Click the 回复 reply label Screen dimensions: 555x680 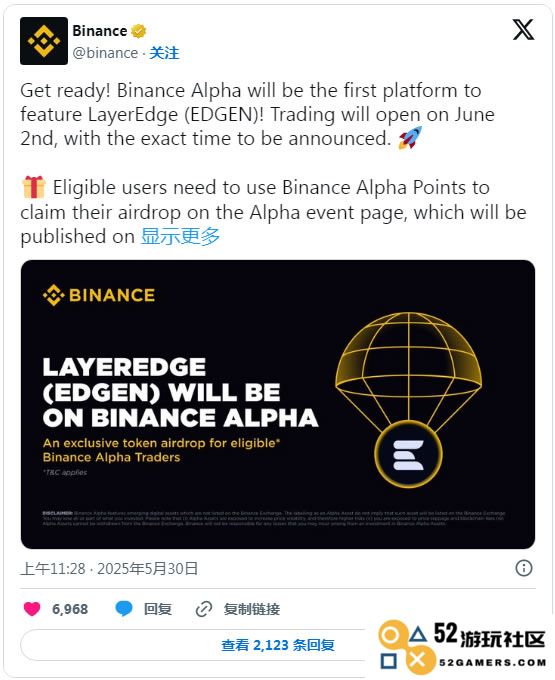158,609
